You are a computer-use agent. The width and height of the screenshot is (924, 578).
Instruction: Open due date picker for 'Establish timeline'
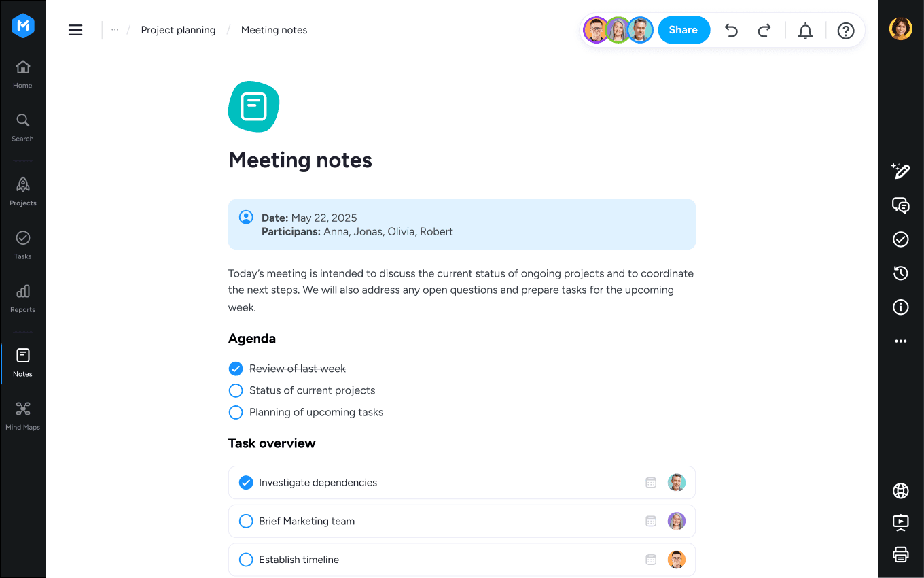[x=650, y=560]
